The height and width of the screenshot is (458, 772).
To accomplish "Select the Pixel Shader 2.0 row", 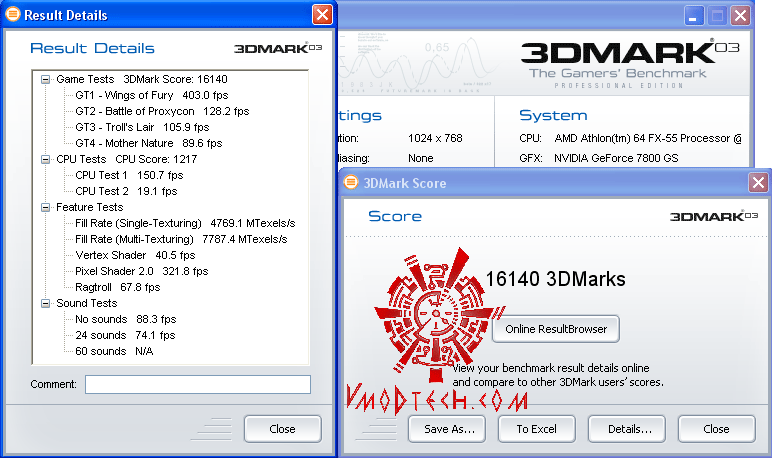I will click(x=141, y=271).
